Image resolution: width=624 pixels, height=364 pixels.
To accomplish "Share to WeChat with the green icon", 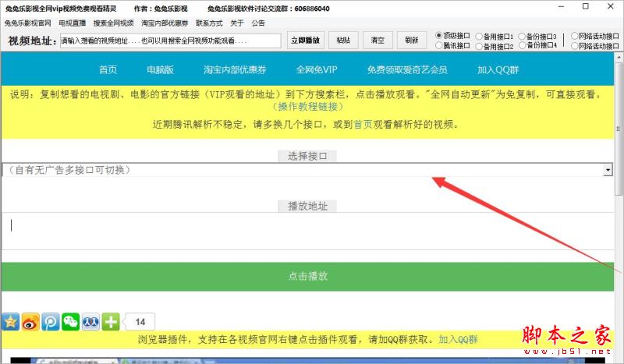I will 70,322.
